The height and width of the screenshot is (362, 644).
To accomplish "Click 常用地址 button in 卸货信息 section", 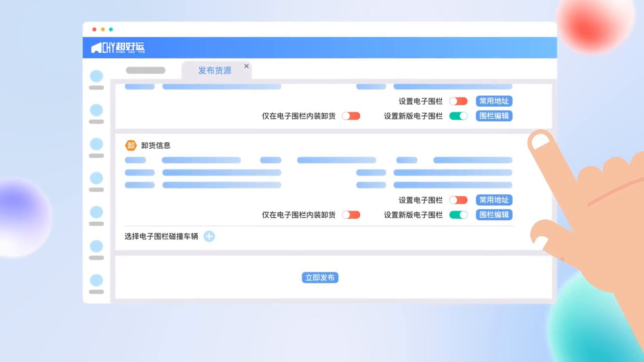I will point(494,200).
